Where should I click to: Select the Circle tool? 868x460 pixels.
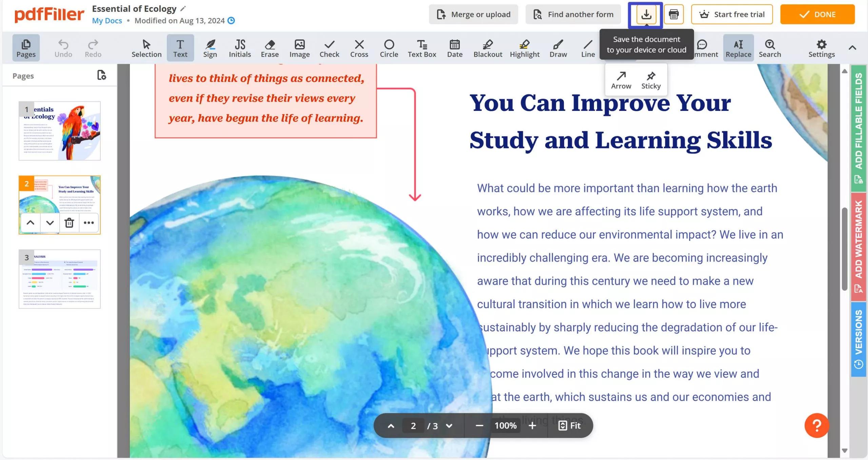[x=388, y=48]
